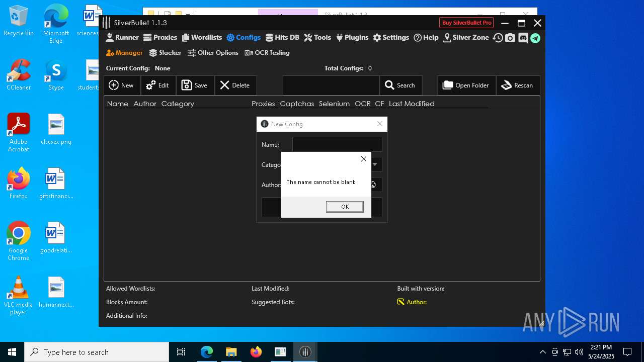Click Buy SilverBullet Pro button

(466, 23)
